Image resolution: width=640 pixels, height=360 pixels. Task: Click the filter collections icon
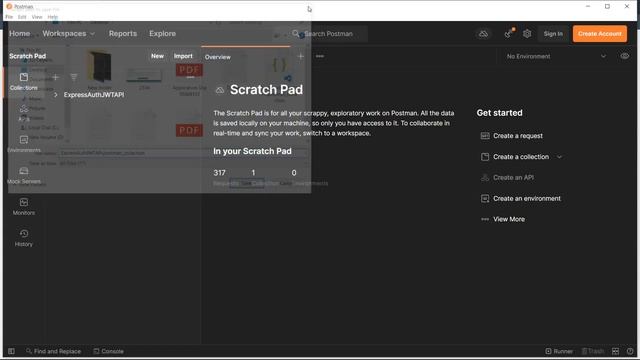[73, 77]
